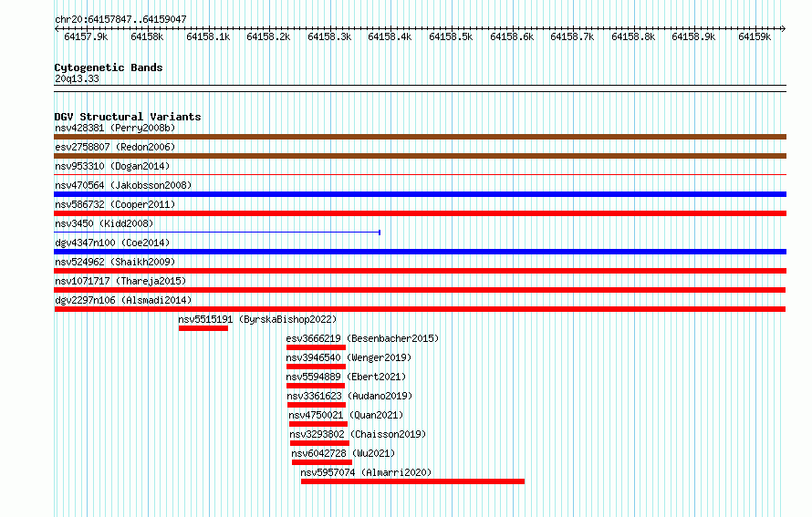This screenshot has width=812, height=517.
Task: Click the Cytogenetic Bands track title
Action: click(x=109, y=67)
